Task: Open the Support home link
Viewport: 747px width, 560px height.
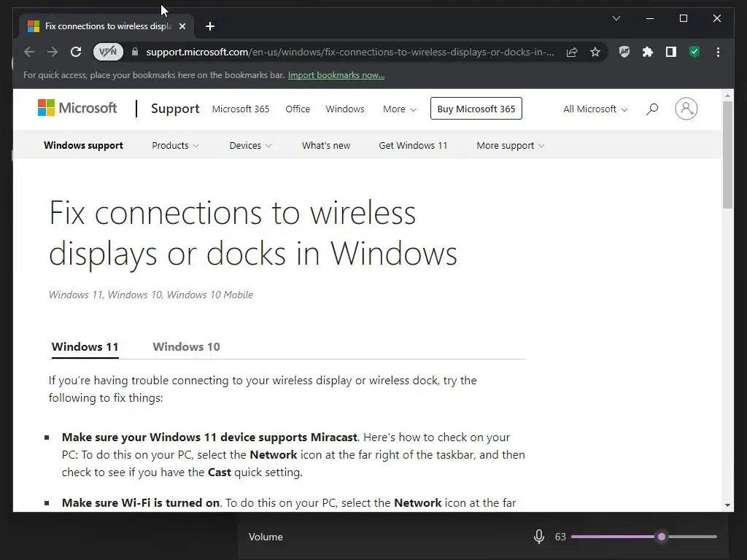Action: click(175, 109)
